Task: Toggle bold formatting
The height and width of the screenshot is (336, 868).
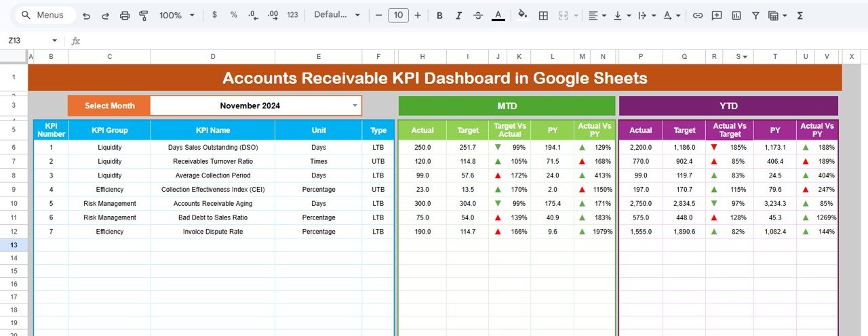Action: pos(439,15)
